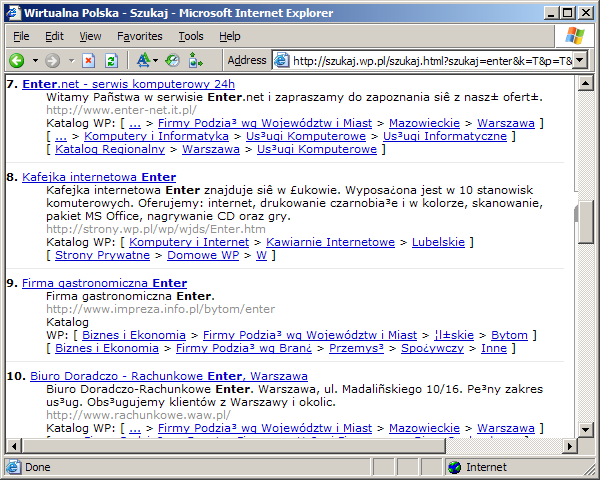Click the vertical scrollbar thumb

(585, 222)
